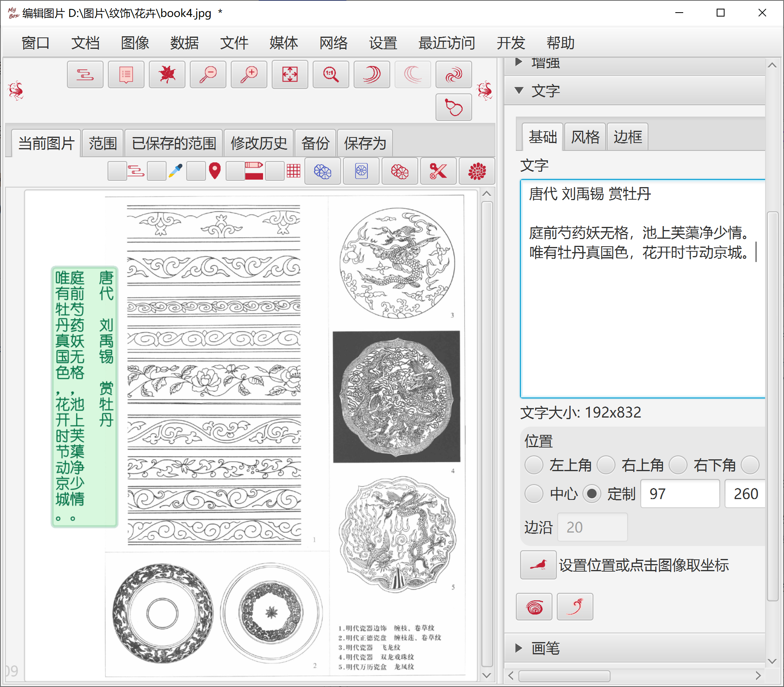Screen dimensions: 784x687
Task: Open the 设置 menu
Action: 383,43
